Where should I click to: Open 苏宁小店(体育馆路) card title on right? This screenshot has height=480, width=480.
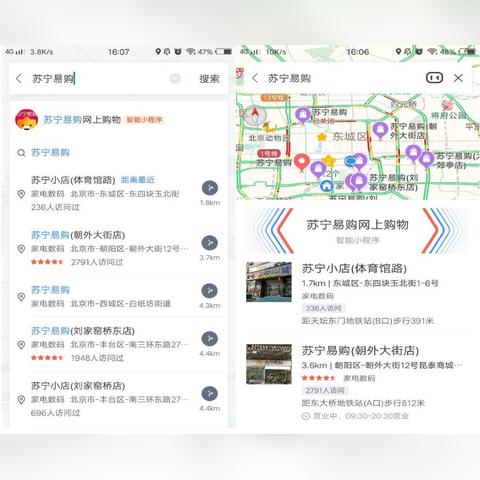click(354, 269)
